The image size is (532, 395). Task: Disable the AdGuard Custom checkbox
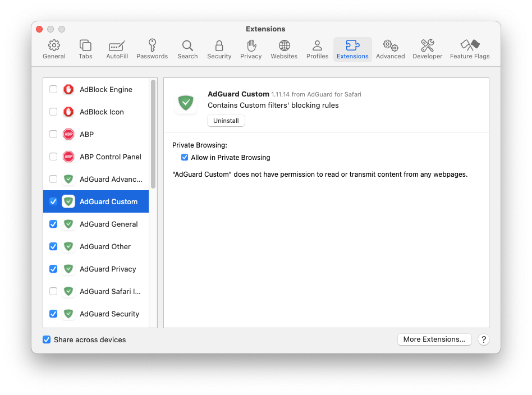[53, 201]
